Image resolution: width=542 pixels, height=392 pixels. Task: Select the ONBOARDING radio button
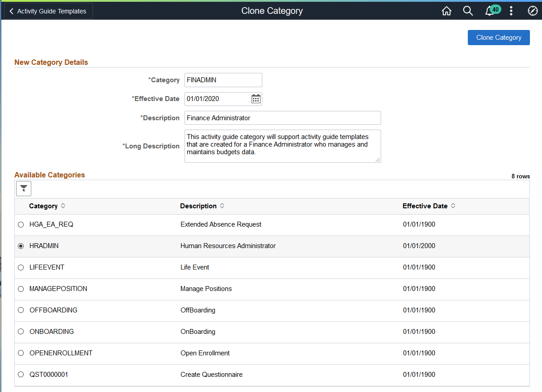21,331
